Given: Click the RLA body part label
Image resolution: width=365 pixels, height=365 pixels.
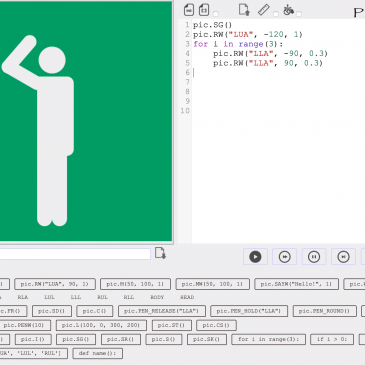Looking at the screenshot, I should pyautogui.click(x=23, y=297).
